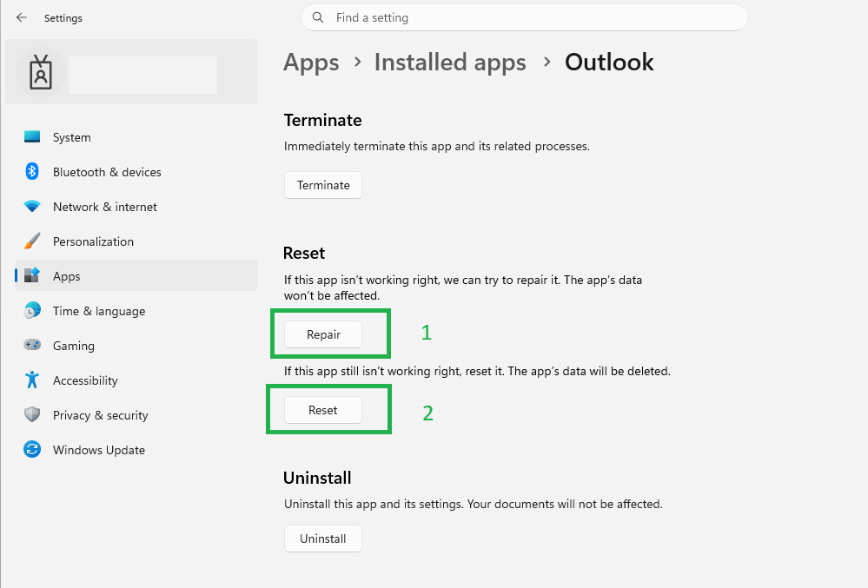Open System settings category
The image size is (868, 588).
click(x=136, y=137)
